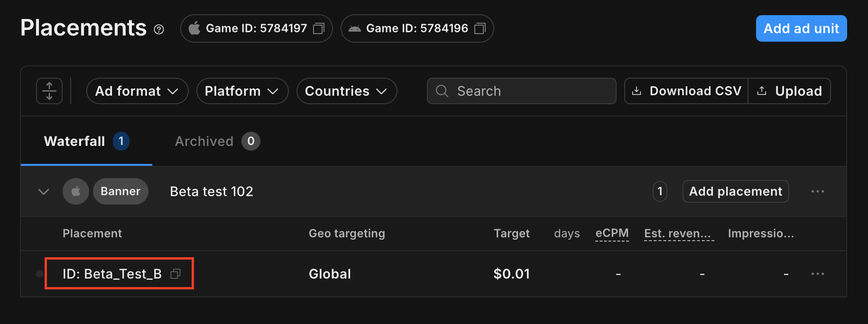Copy the Android Game ID 5784196
Image resolution: width=868 pixels, height=324 pixels.
tap(480, 29)
